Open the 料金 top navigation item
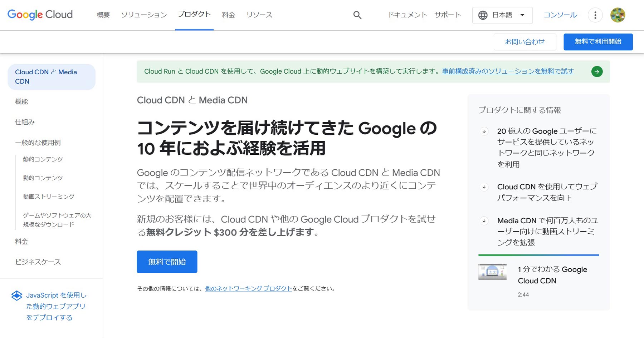Screen dimensions: 644x338 tap(228, 15)
